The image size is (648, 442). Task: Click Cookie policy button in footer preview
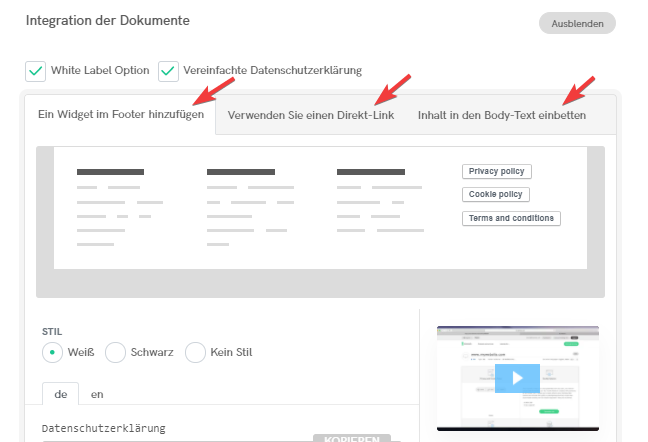[x=496, y=195]
